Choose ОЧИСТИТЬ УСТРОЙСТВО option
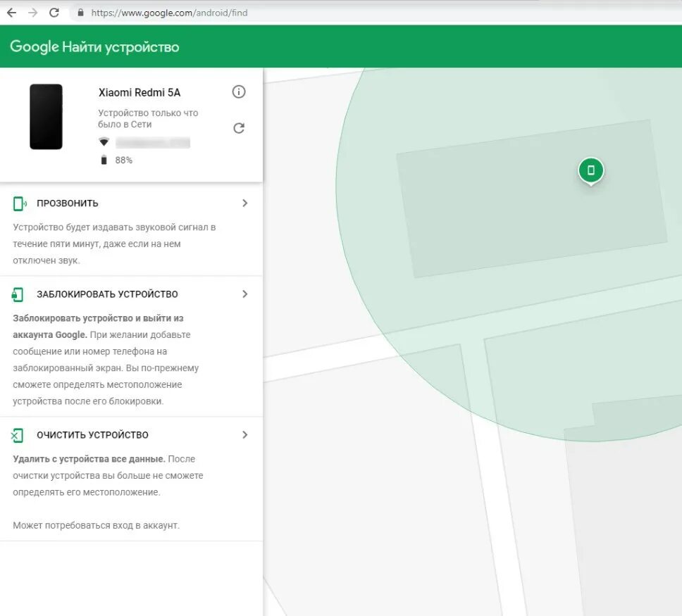This screenshot has width=682, height=616. coord(92,435)
